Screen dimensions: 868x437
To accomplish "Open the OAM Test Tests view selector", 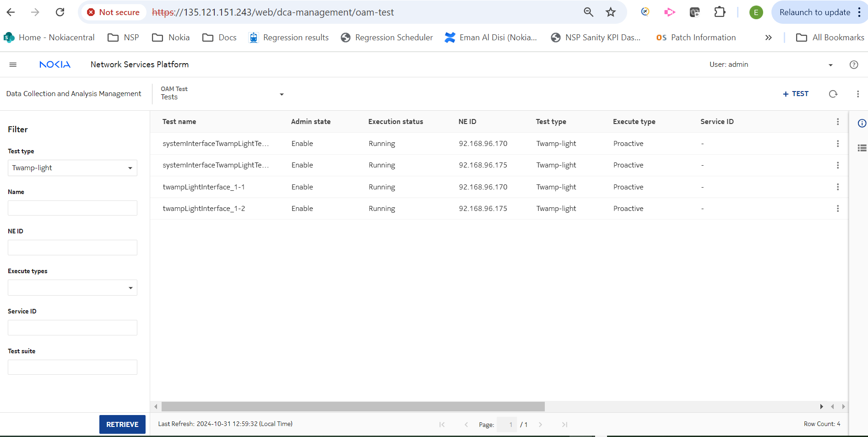I will [222, 93].
